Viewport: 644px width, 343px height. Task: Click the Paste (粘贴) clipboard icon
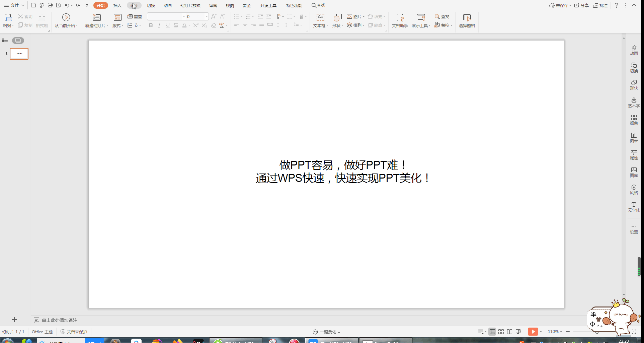(8, 17)
